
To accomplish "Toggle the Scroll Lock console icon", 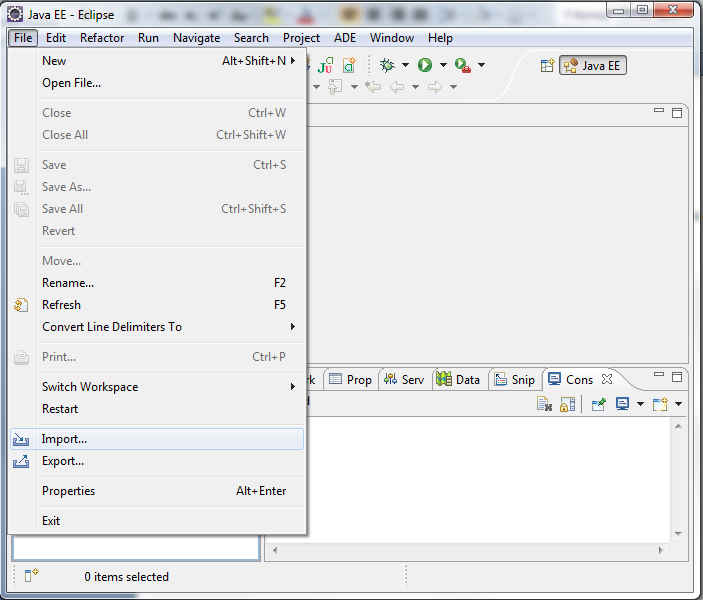I will 567,404.
